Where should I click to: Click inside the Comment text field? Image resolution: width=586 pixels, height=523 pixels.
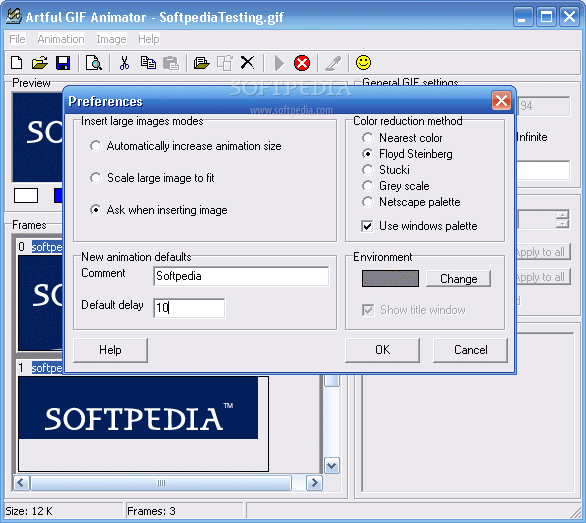coord(241,276)
